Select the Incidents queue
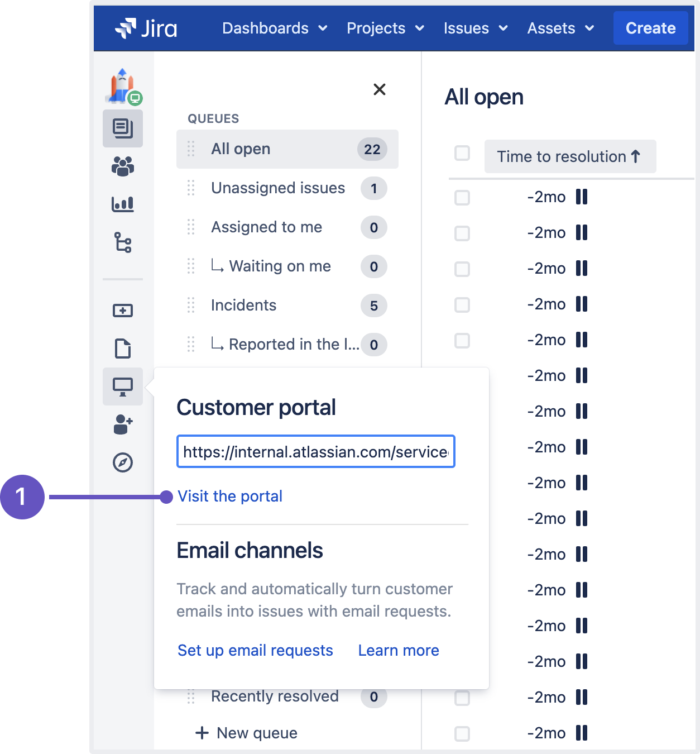This screenshot has width=700, height=754. coord(244,306)
